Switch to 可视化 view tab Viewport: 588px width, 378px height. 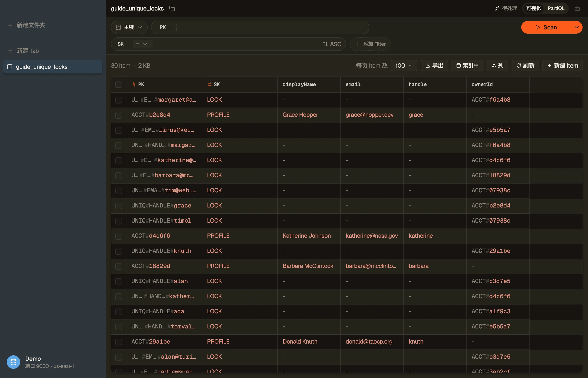(534, 8)
